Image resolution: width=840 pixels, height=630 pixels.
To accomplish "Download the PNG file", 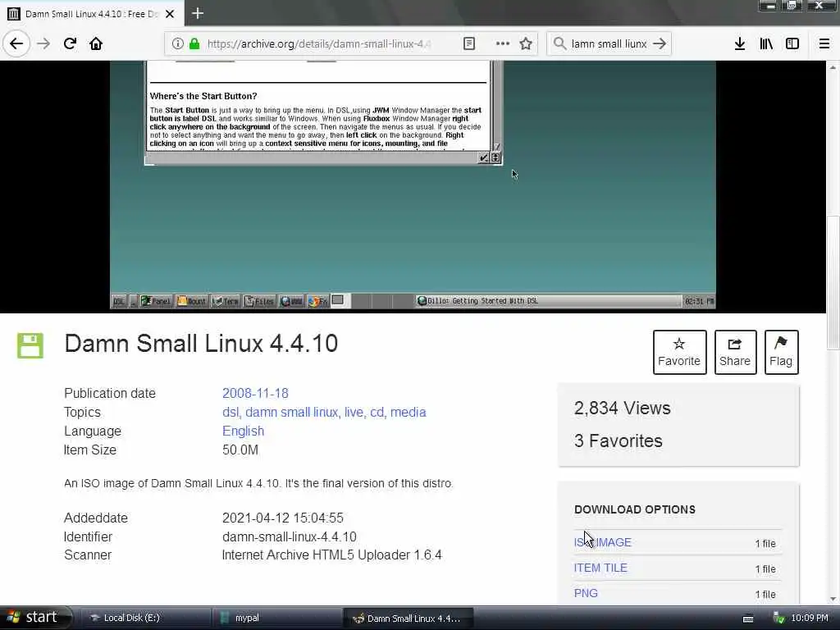I will tap(586, 593).
